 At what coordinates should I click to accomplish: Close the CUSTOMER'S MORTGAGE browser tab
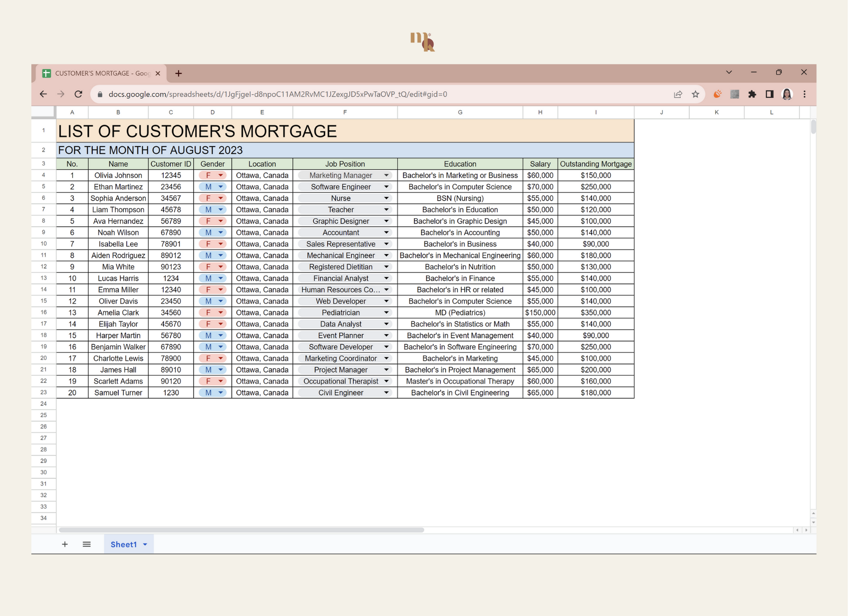pos(158,73)
